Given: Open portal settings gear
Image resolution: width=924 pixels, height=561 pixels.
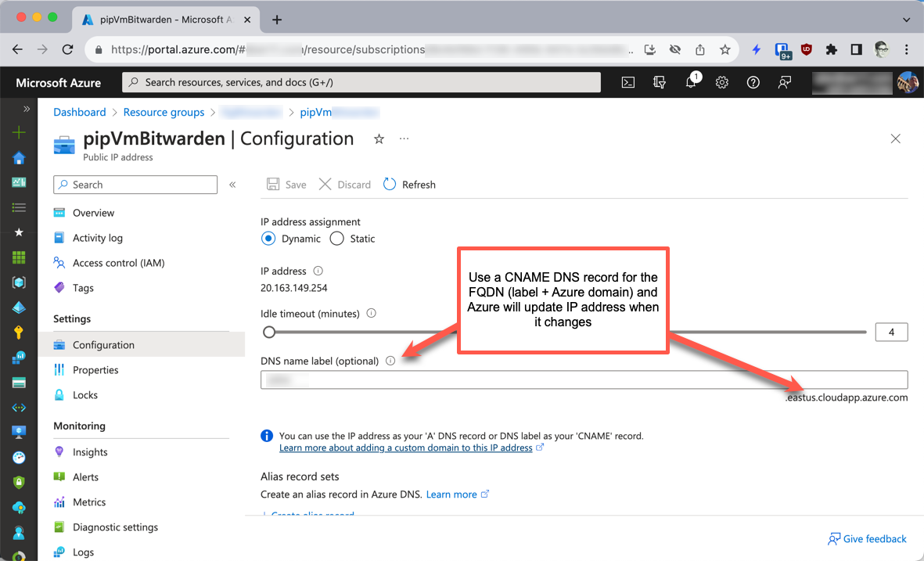Looking at the screenshot, I should coord(721,82).
